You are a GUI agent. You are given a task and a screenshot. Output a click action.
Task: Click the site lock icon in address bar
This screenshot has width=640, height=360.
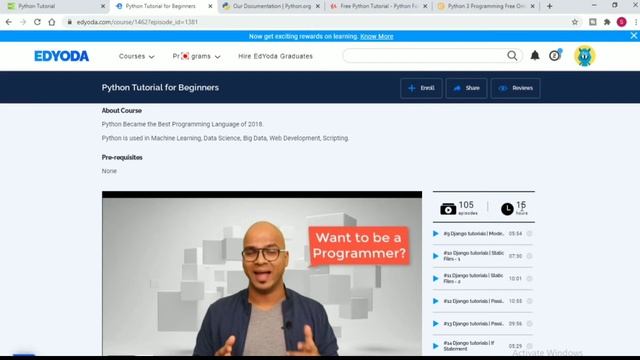69,22
